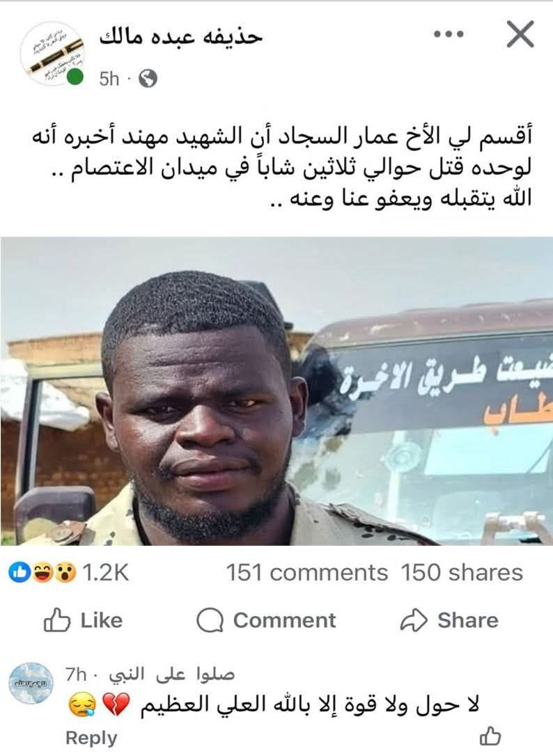The height and width of the screenshot is (756, 553).
Task: View the 1.2K reactions count
Action: (106, 573)
